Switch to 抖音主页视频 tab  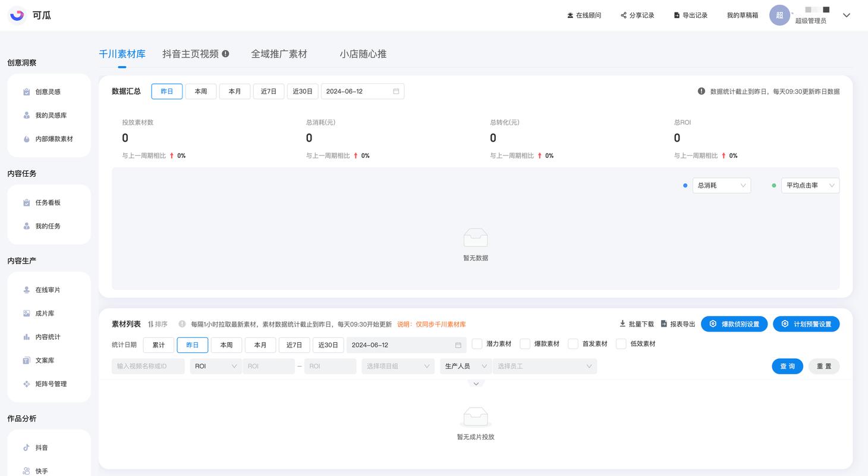[x=190, y=54]
